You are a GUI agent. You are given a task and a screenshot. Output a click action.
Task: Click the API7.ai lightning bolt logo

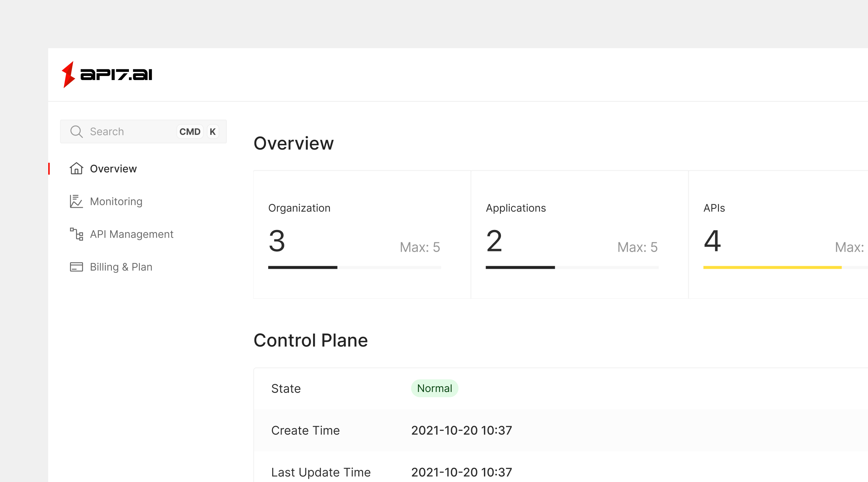tap(68, 74)
